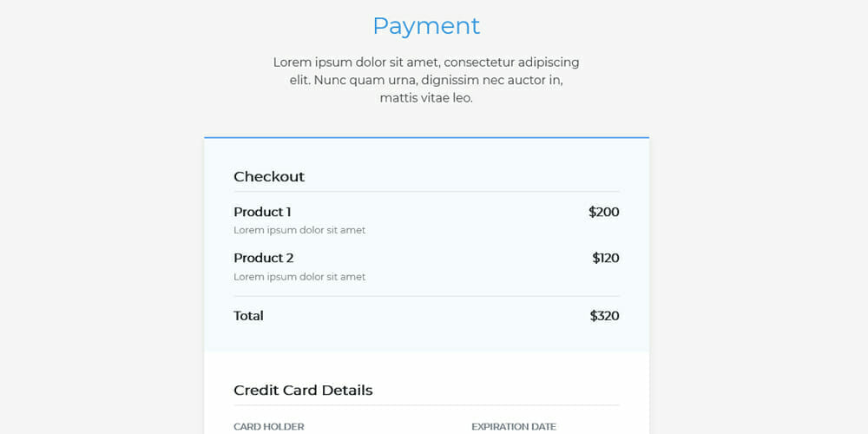Click the Checkout section title
This screenshot has height=434, width=868.
tap(269, 176)
